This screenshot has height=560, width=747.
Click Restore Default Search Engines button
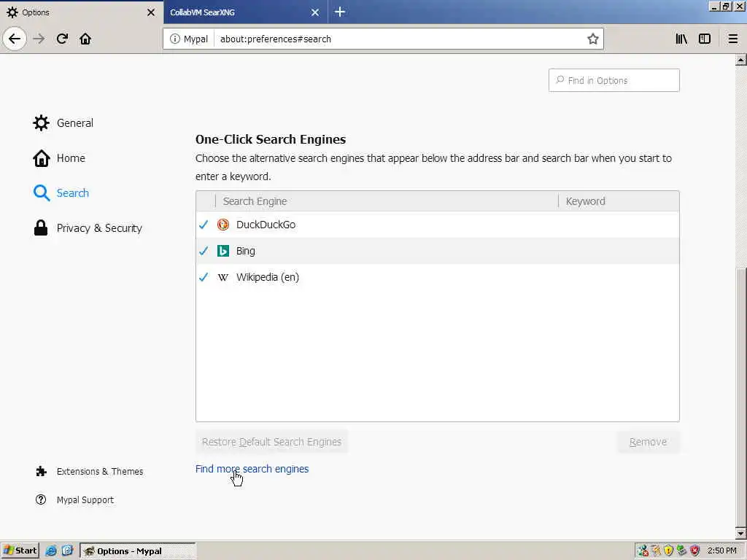point(271,442)
